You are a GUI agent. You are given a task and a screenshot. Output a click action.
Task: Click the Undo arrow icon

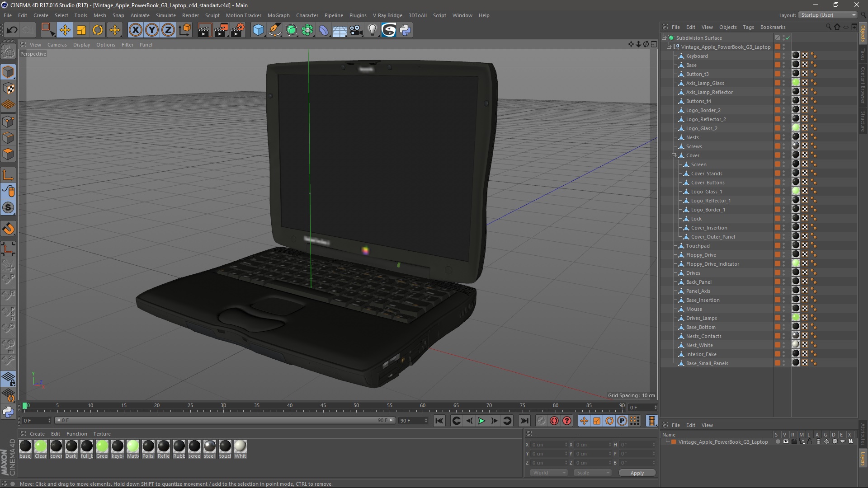(x=12, y=30)
